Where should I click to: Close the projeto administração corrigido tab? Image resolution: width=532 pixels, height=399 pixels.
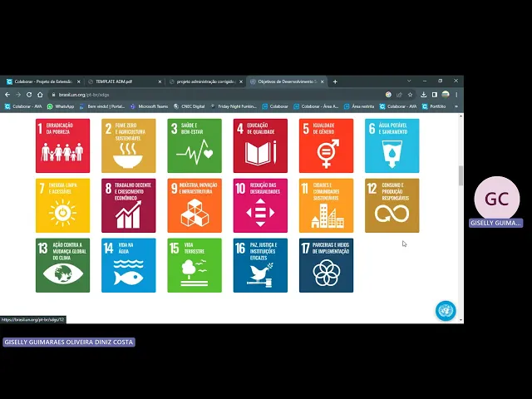point(241,81)
